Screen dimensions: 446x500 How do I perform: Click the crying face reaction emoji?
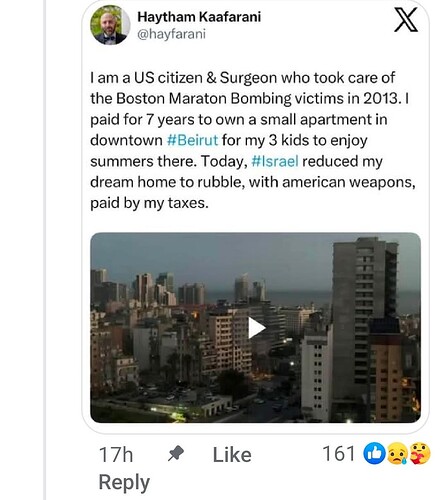[x=398, y=454]
